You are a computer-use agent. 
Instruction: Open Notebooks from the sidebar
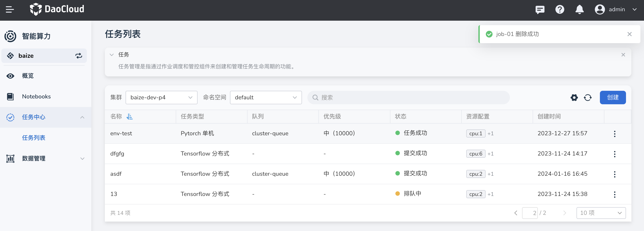point(36,96)
